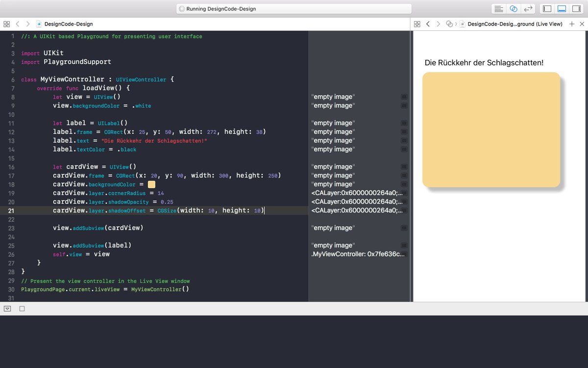Click the Schlagschatten label in Live View
The height and width of the screenshot is (368, 588).
(484, 63)
